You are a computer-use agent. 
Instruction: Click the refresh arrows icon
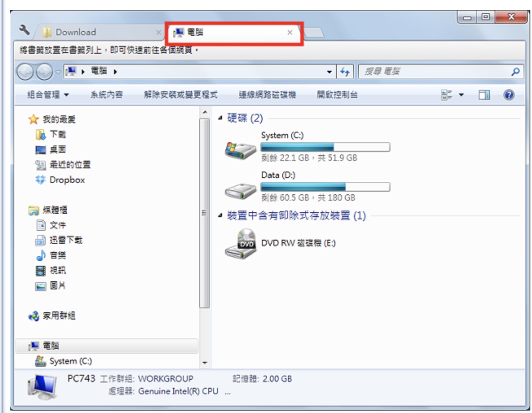pos(345,72)
